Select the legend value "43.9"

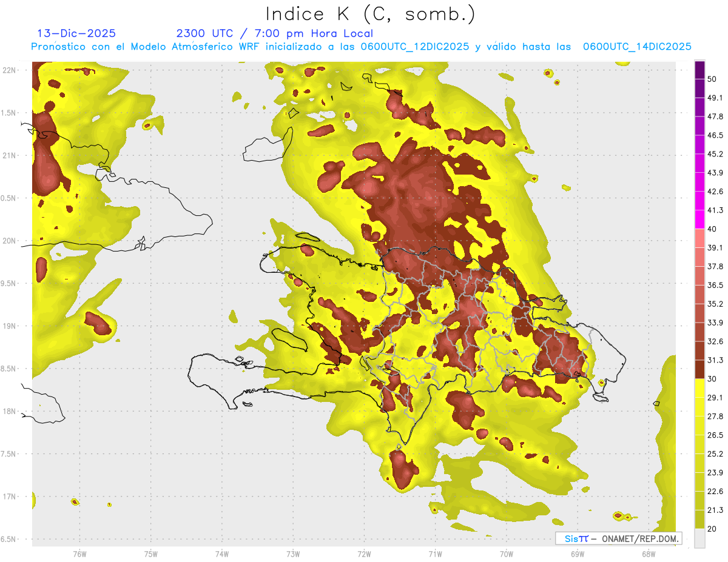point(715,173)
